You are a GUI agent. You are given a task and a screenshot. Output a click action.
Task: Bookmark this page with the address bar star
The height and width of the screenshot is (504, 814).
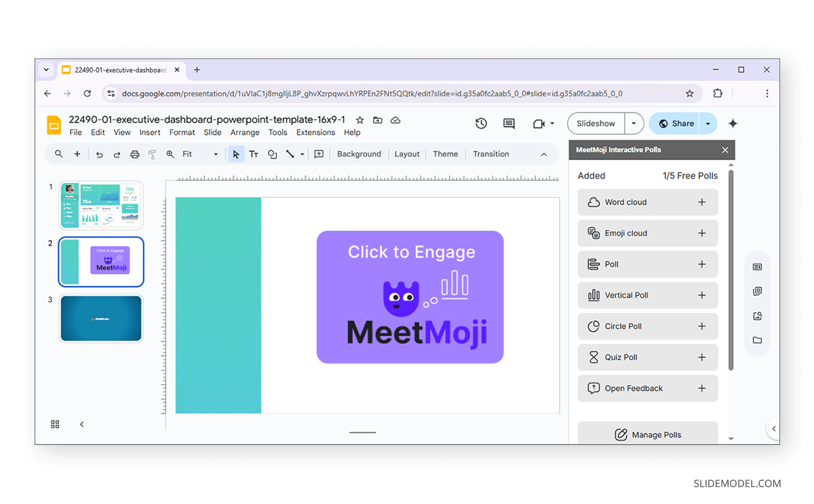690,94
